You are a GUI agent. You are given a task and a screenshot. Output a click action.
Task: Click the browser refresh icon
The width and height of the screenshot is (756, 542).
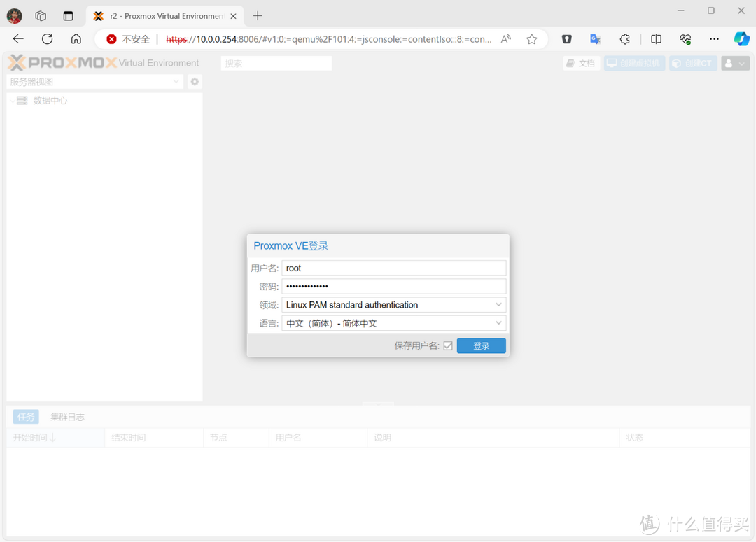pyautogui.click(x=47, y=39)
